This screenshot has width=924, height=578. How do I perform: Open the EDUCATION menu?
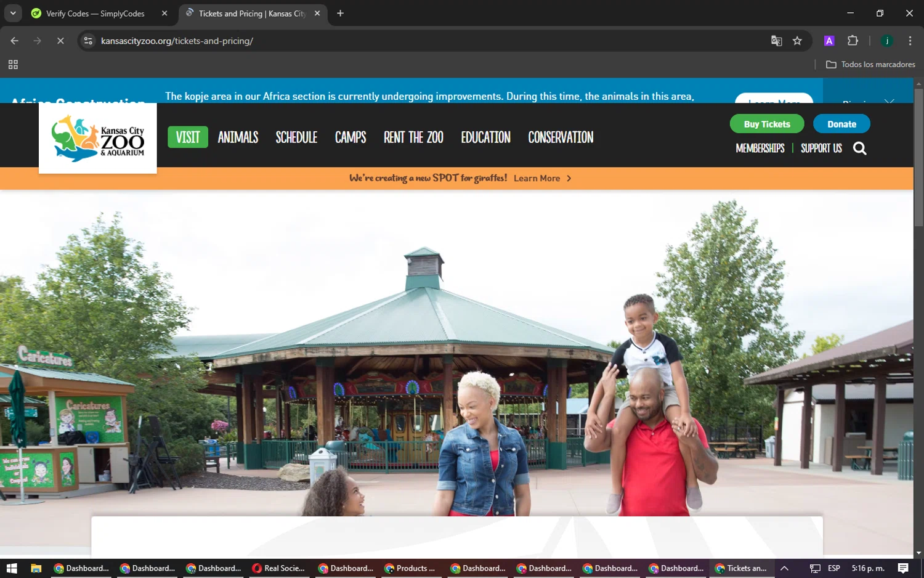pyautogui.click(x=485, y=137)
